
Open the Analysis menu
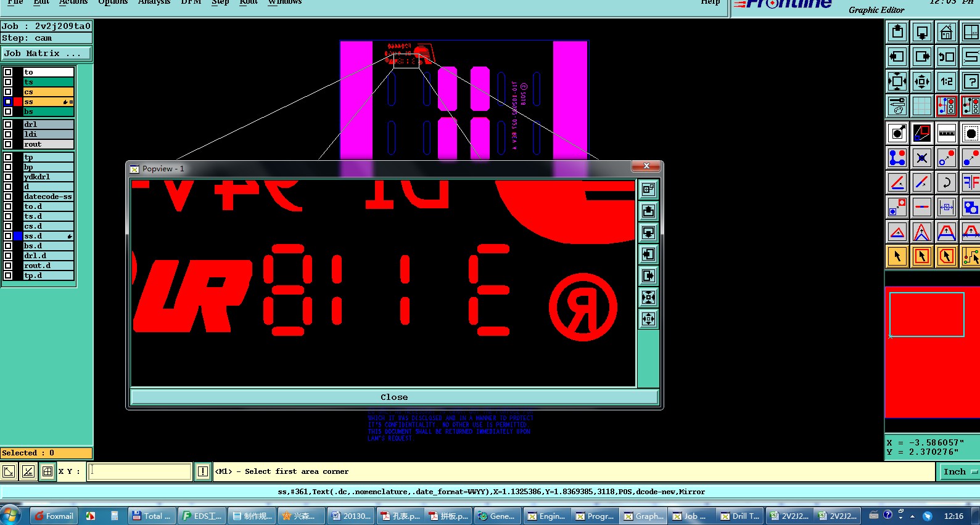(x=154, y=2)
